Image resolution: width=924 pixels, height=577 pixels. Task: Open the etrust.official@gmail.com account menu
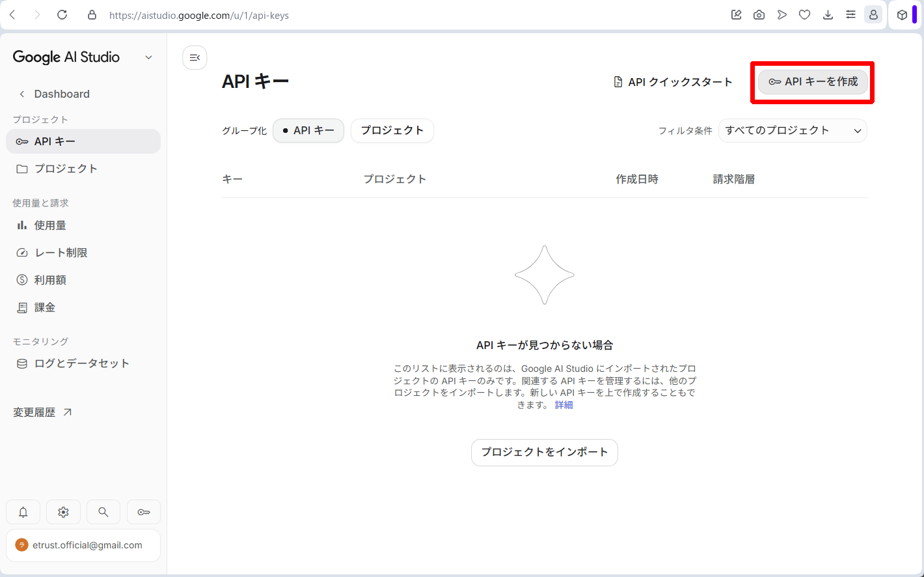click(83, 545)
